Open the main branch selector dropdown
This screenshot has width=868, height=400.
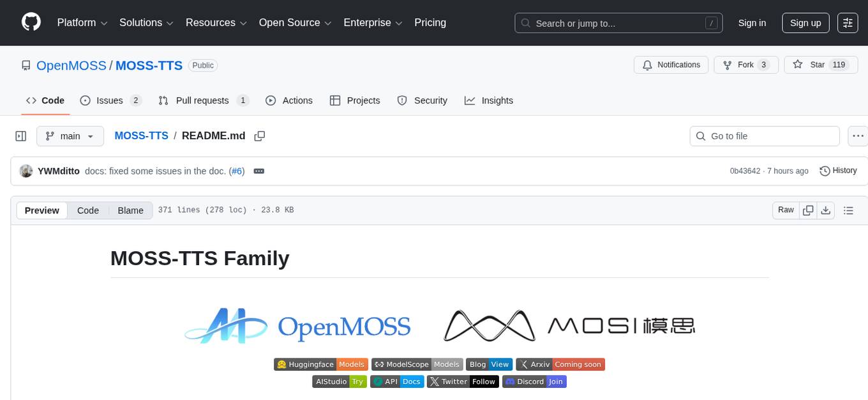pyautogui.click(x=70, y=136)
